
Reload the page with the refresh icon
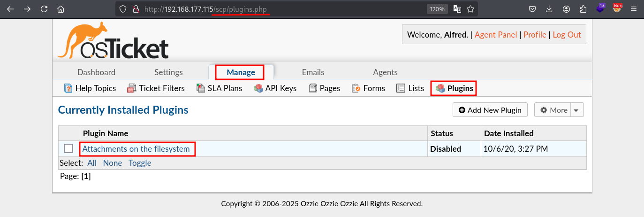pos(44,9)
